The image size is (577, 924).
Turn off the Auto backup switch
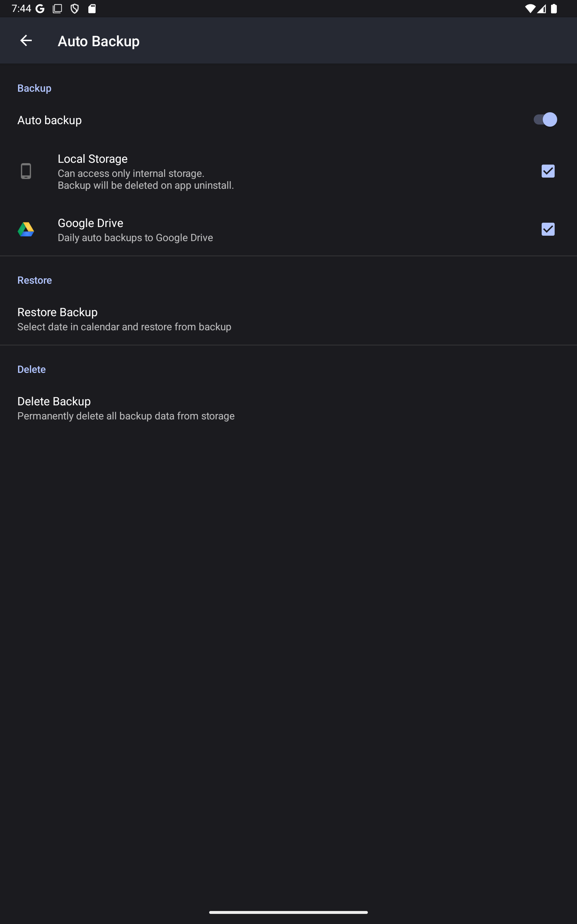(545, 120)
